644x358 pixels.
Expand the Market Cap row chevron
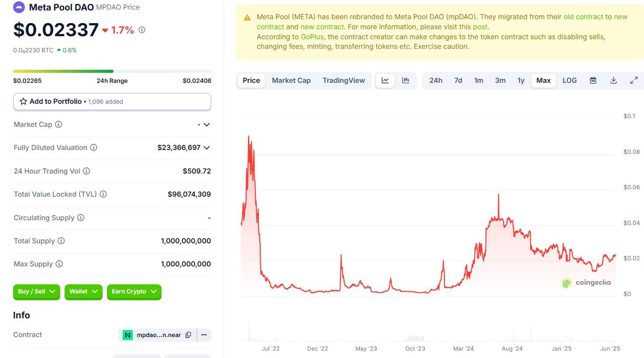pyautogui.click(x=206, y=124)
